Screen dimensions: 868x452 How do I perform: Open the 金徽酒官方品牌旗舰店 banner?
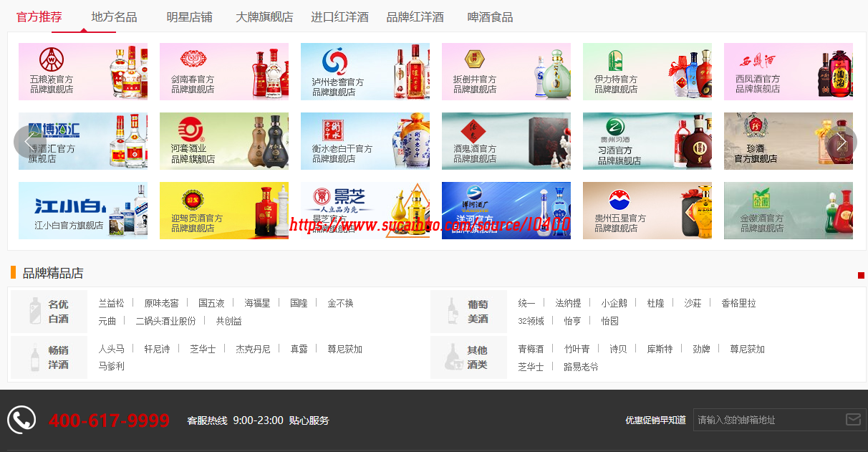789,211
